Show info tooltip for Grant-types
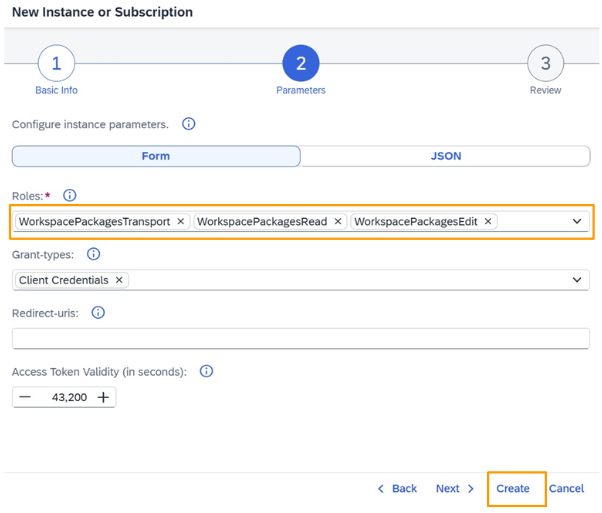The width and height of the screenshot is (602, 513). pos(93,254)
